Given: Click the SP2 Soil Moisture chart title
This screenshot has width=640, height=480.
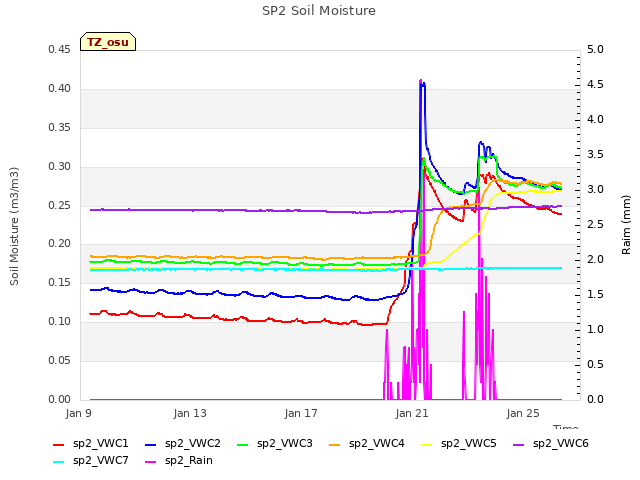Looking at the screenshot, I should click(319, 11).
